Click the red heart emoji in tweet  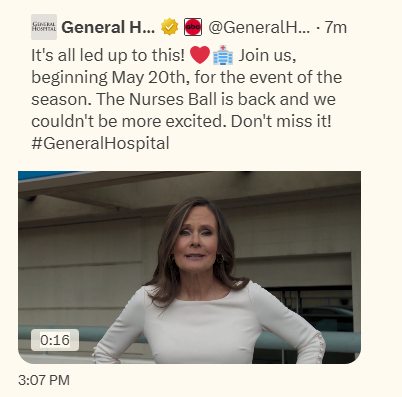[x=200, y=55]
